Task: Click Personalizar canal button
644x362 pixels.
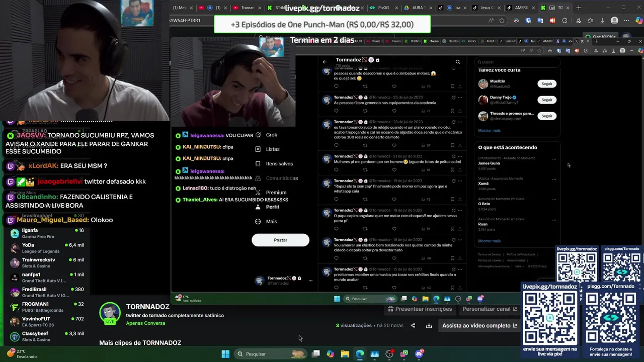Action: [489, 309]
